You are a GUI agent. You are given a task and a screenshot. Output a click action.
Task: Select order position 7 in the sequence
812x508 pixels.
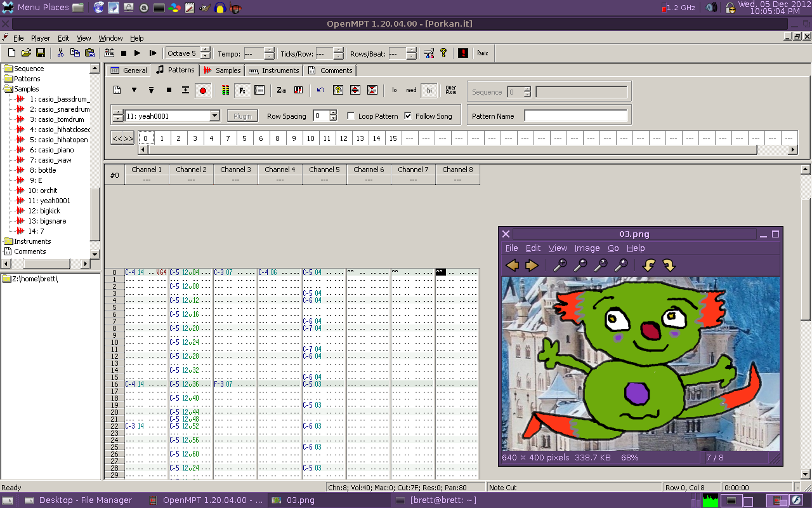click(228, 138)
